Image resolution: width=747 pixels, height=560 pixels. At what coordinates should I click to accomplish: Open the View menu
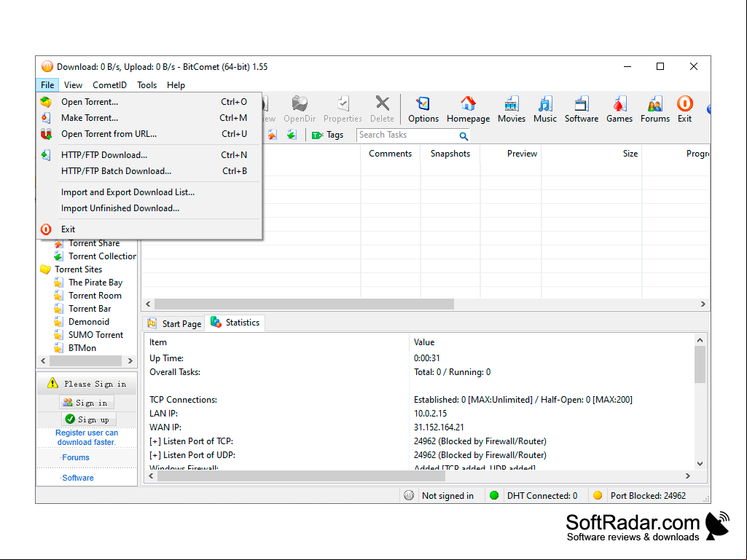click(x=73, y=84)
